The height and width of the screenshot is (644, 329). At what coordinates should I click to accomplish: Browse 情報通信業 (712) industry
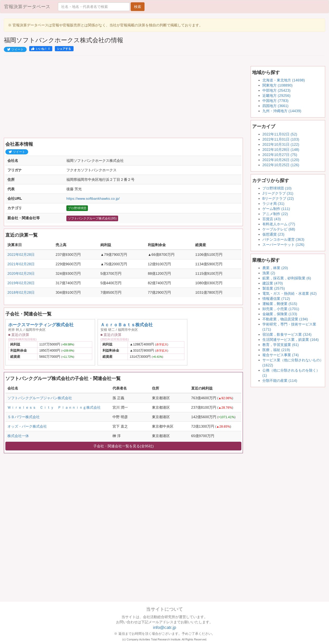coord(276,299)
